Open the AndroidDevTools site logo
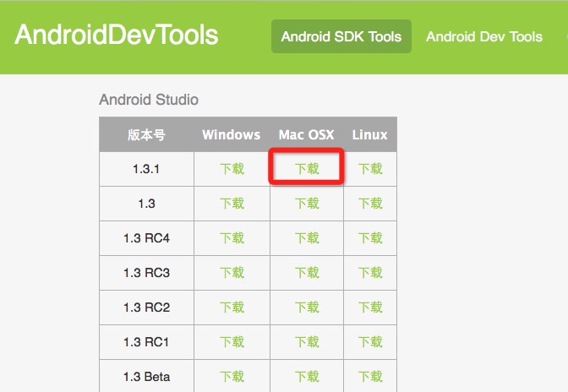 point(117,35)
